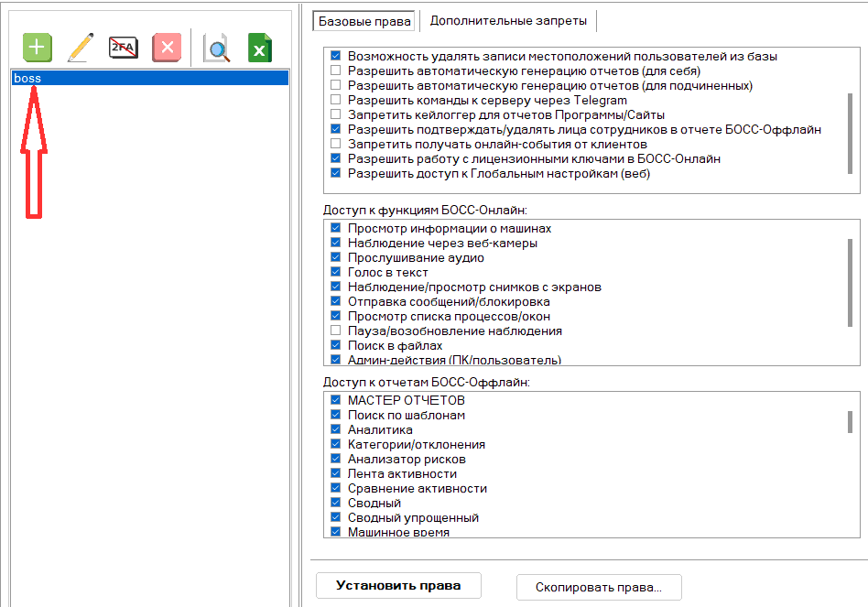This screenshot has height=607, width=868.
Task: Click the magnifier search icon in toolbar
Action: click(x=217, y=48)
